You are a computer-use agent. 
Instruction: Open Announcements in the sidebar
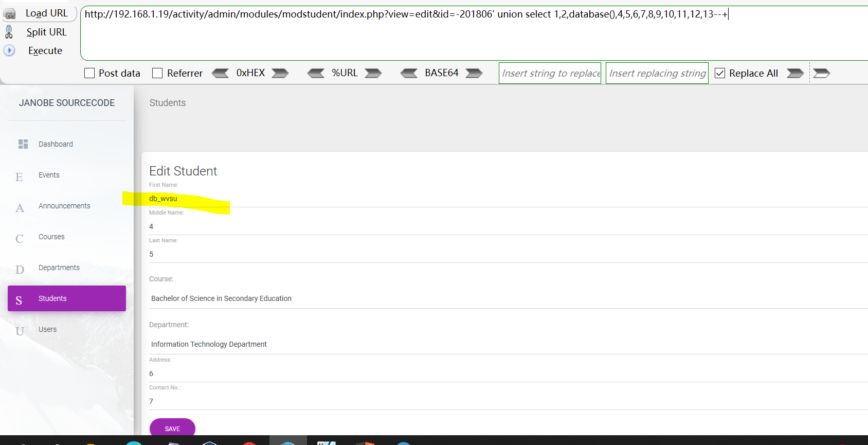click(64, 206)
